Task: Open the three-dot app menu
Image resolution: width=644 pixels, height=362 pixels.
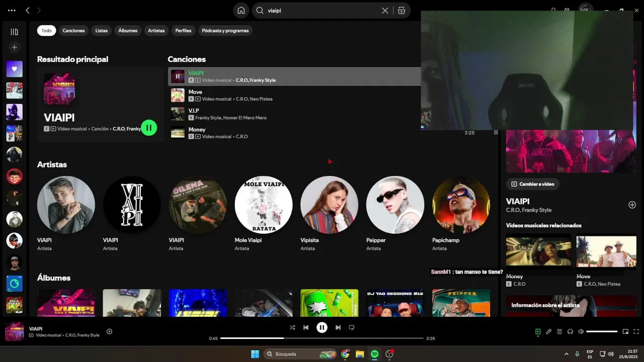Action: [12, 10]
